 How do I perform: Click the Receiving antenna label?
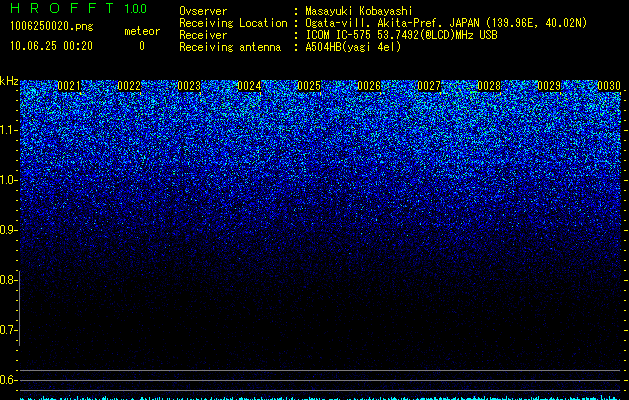pyautogui.click(x=230, y=47)
